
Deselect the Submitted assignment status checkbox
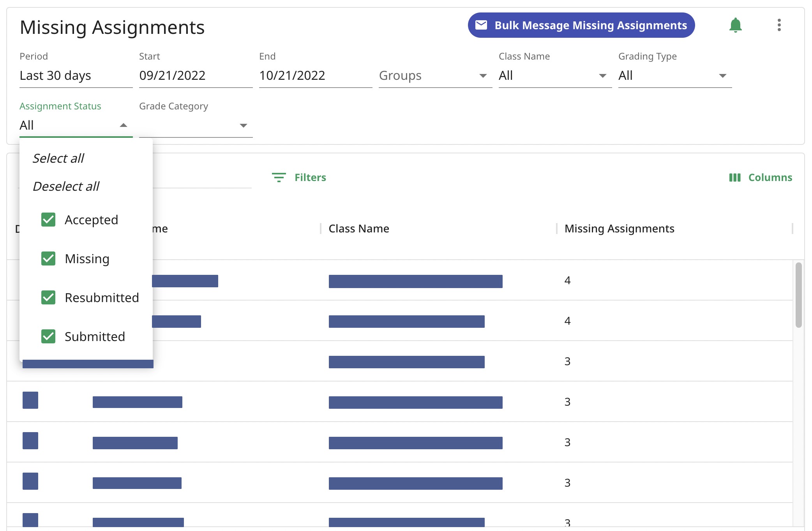(48, 336)
